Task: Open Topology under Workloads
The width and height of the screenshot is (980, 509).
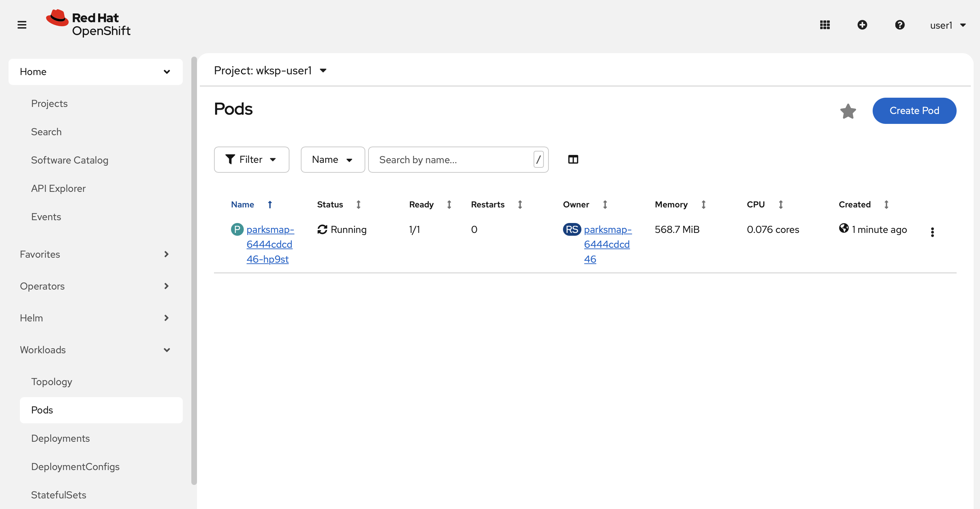Action: 51,381
